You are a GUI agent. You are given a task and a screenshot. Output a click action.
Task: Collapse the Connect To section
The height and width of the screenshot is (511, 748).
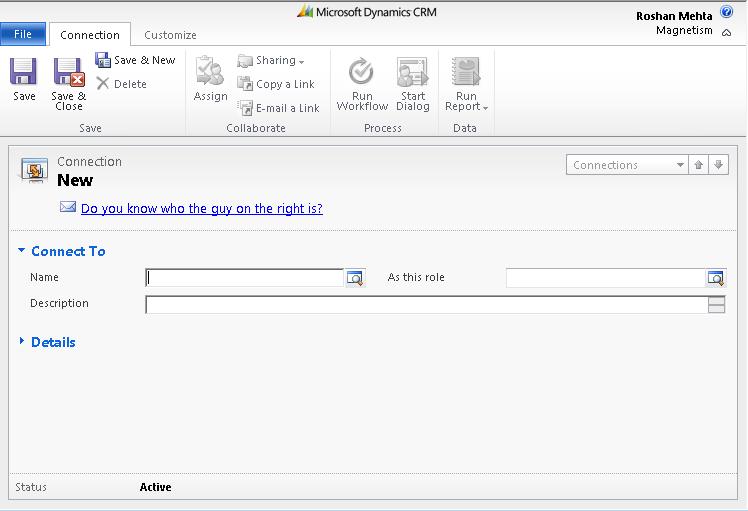pos(23,251)
